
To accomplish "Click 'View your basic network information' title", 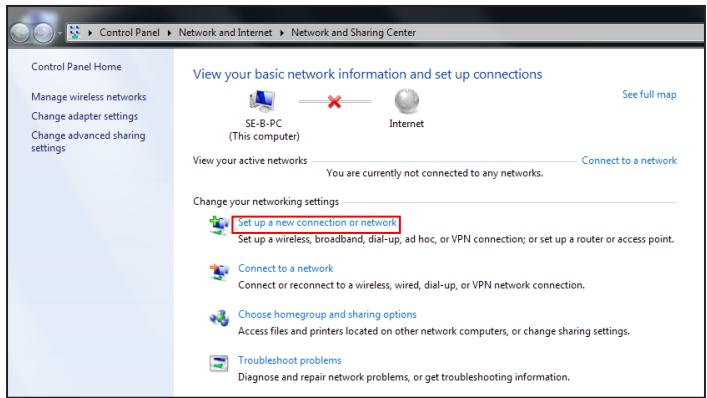I will [x=367, y=74].
